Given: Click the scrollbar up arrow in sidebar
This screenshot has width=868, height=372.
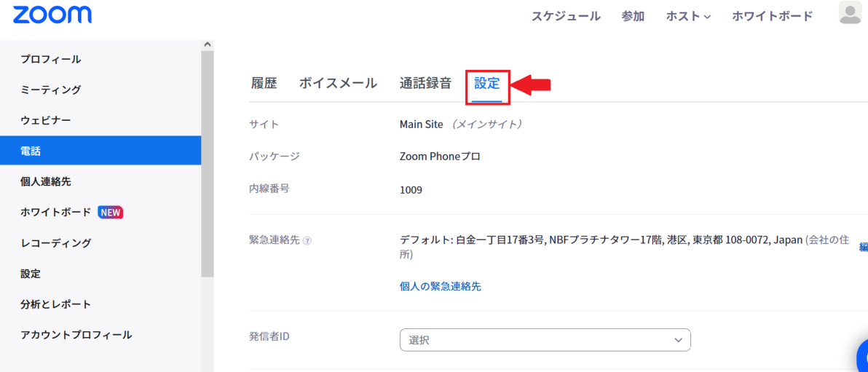Looking at the screenshot, I should tap(208, 44).
